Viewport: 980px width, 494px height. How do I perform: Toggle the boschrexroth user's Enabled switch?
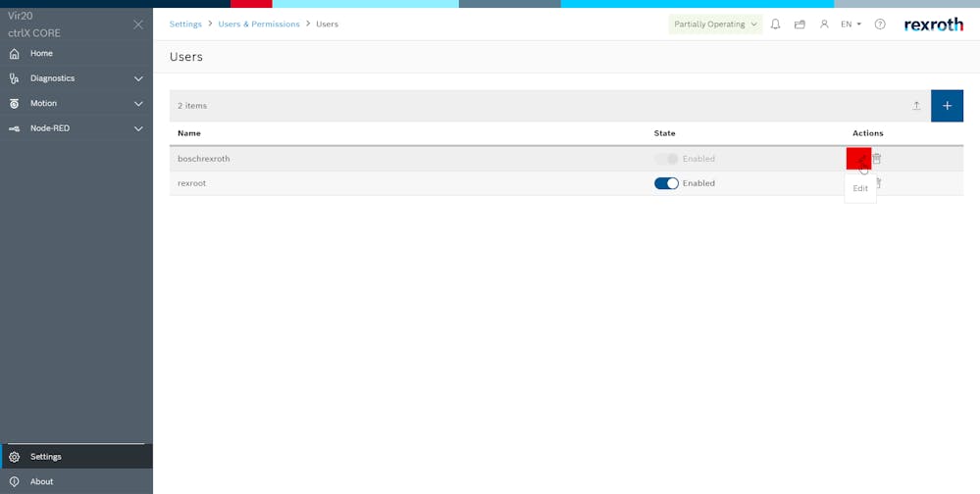pyautogui.click(x=666, y=159)
